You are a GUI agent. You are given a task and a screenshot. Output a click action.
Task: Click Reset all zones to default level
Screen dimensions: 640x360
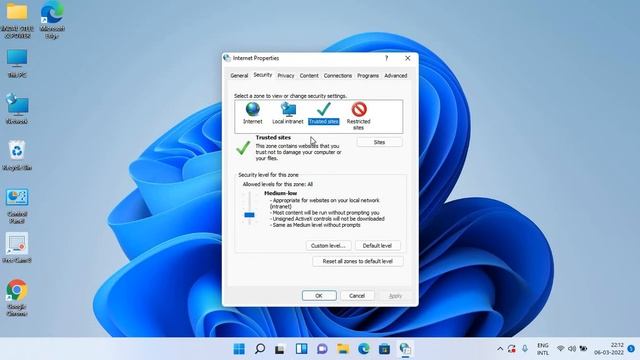[x=358, y=261]
